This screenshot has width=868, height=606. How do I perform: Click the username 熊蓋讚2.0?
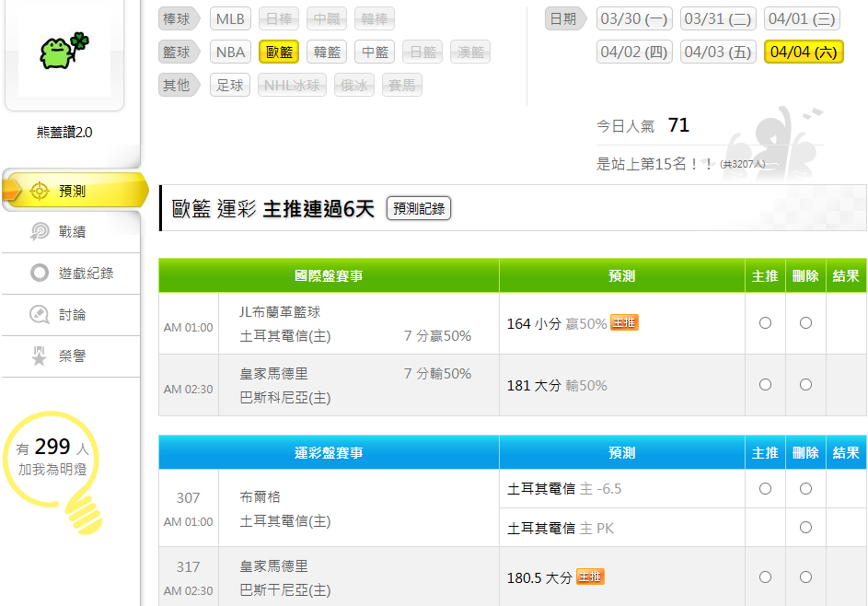[64, 133]
